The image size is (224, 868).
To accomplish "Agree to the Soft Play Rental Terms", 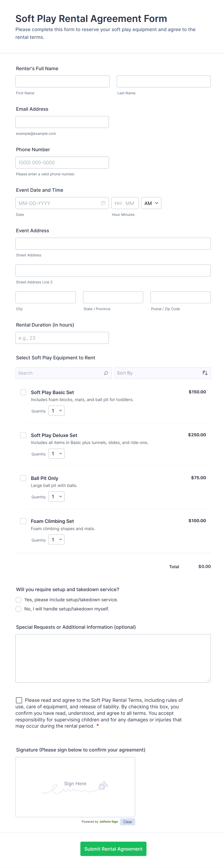I will [19, 700].
